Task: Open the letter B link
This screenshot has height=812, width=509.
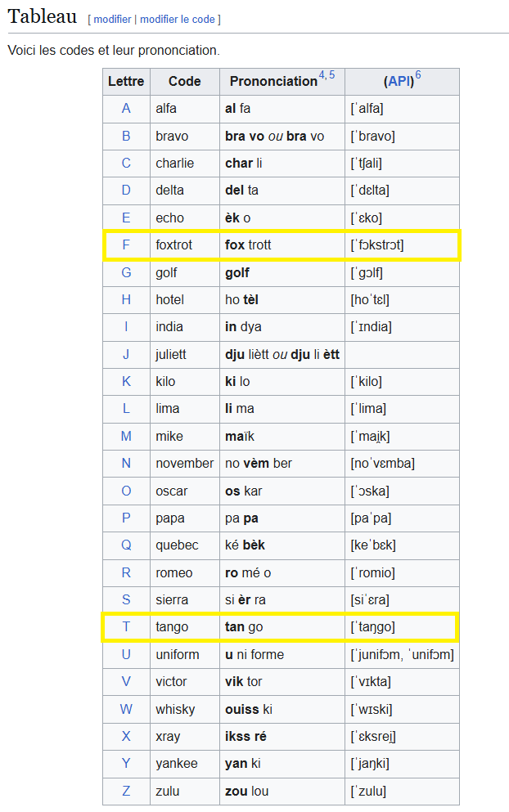Action: [126, 136]
